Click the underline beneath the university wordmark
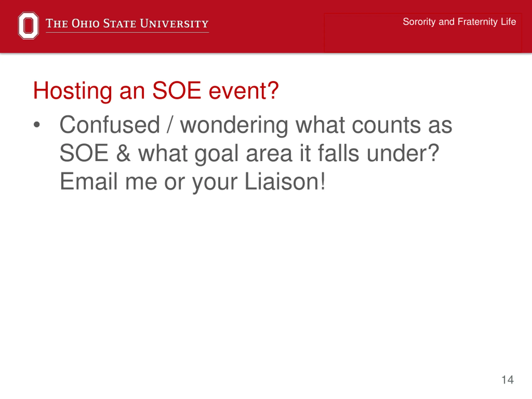 127,32
